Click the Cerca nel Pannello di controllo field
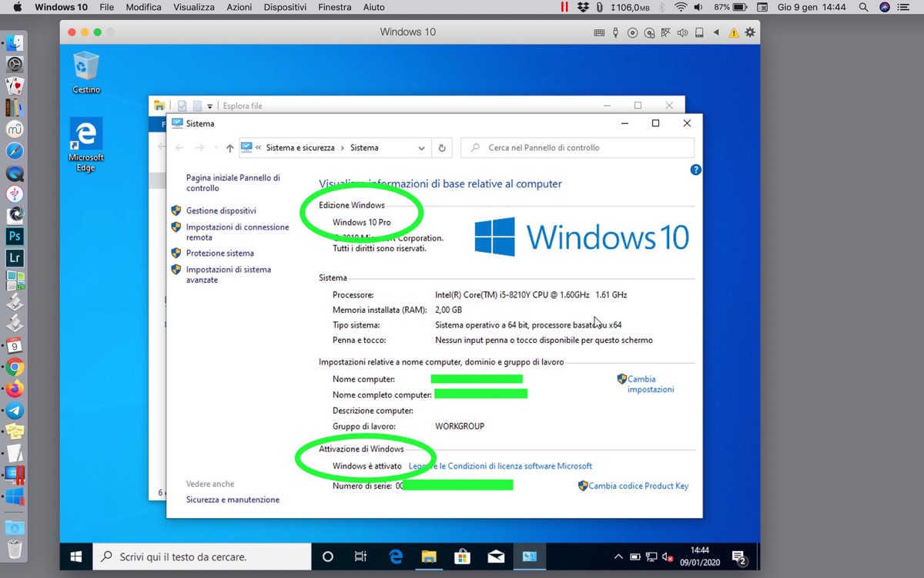 click(x=577, y=147)
